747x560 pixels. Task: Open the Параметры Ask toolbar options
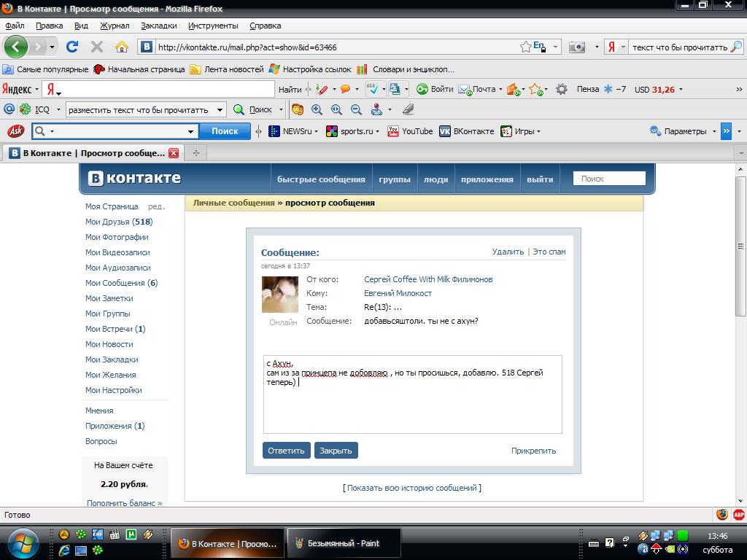click(683, 131)
